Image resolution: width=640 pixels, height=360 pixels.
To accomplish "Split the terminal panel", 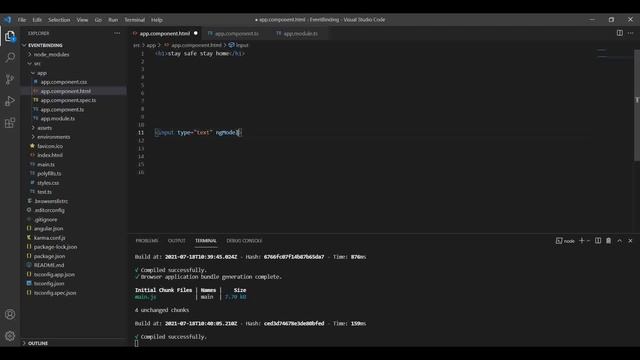I will pyautogui.click(x=598, y=241).
